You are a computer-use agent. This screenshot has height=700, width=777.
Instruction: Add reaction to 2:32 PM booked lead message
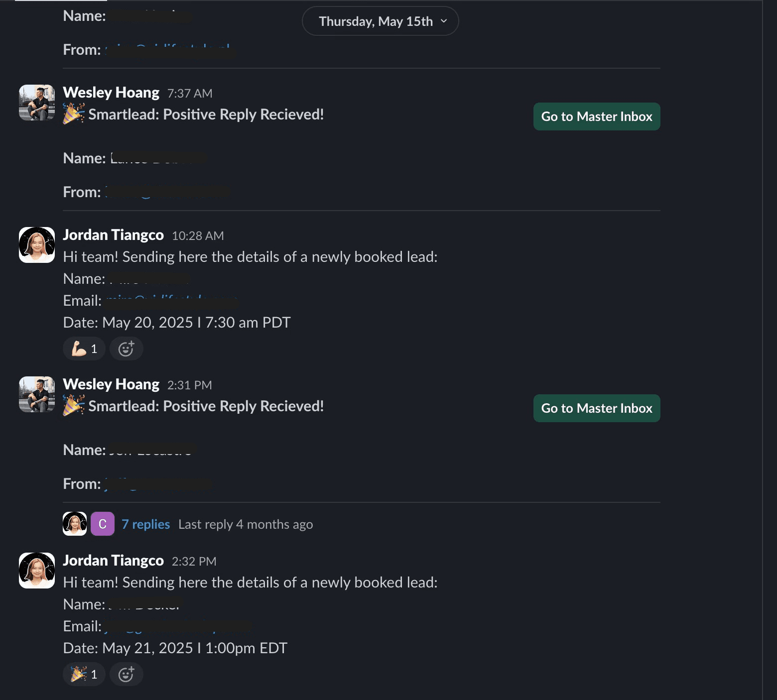click(x=127, y=674)
